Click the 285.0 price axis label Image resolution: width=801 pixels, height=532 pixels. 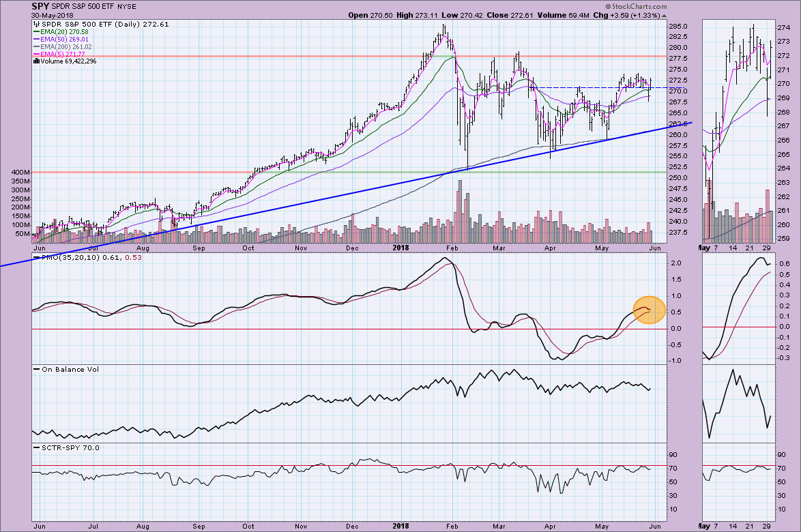tap(678, 27)
